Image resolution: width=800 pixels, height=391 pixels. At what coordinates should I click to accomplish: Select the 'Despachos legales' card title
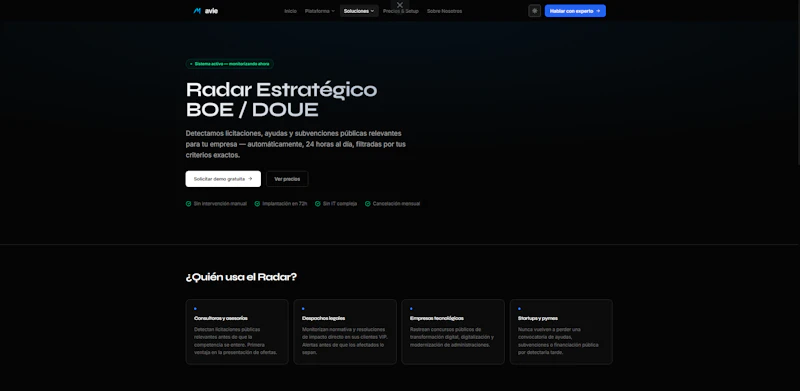coord(323,319)
